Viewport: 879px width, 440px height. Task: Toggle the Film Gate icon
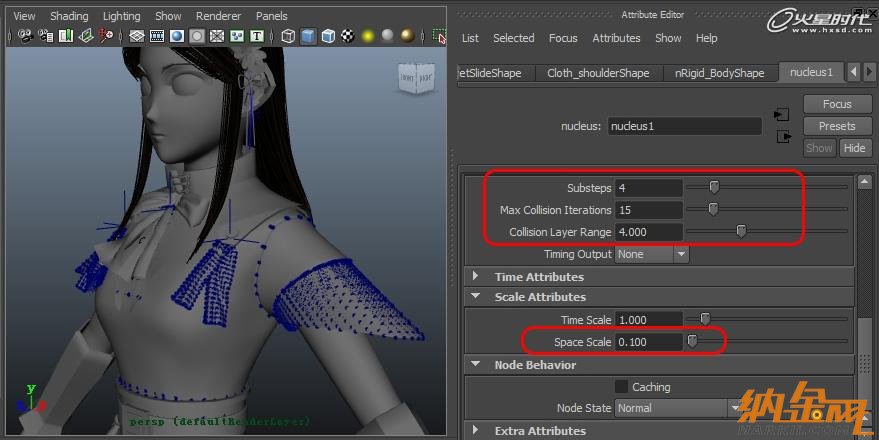pyautogui.click(x=157, y=36)
